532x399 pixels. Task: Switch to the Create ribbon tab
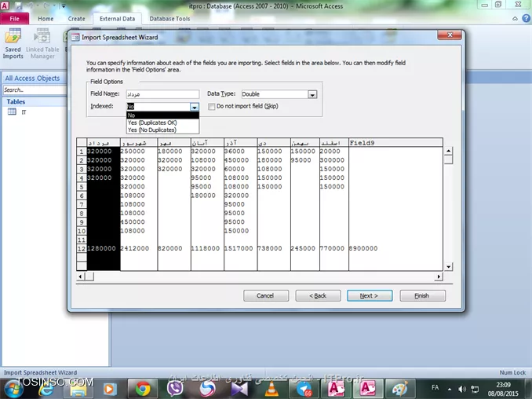coord(76,18)
